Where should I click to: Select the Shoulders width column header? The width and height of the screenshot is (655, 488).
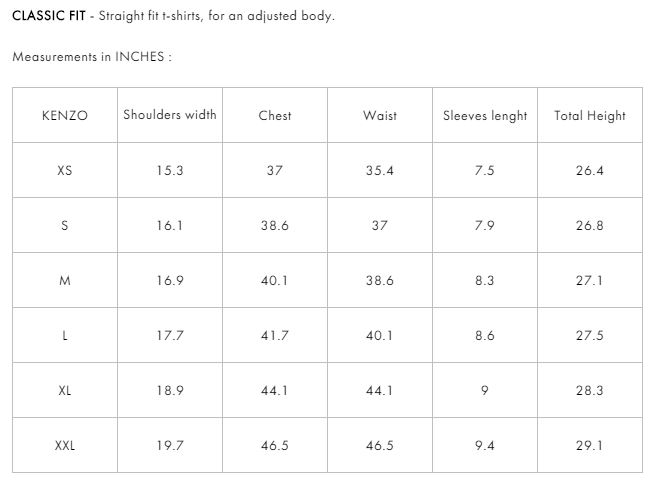170,115
